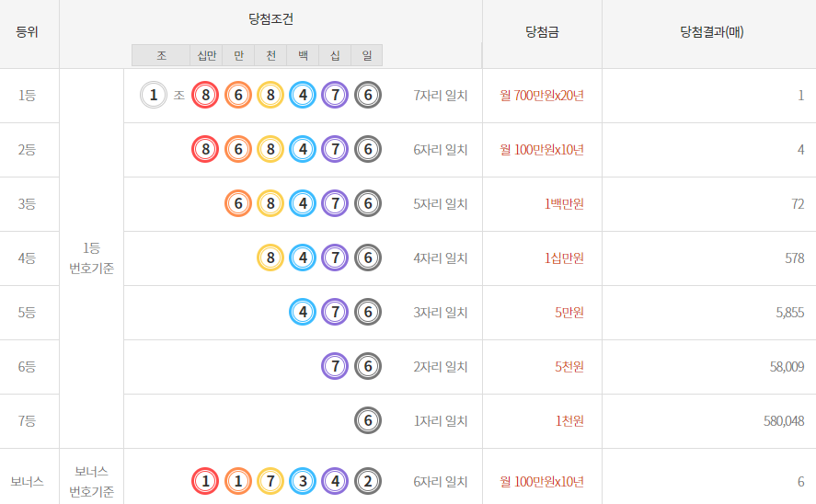
Task: Click the 1십만원 prize amount
Action: [x=564, y=258]
